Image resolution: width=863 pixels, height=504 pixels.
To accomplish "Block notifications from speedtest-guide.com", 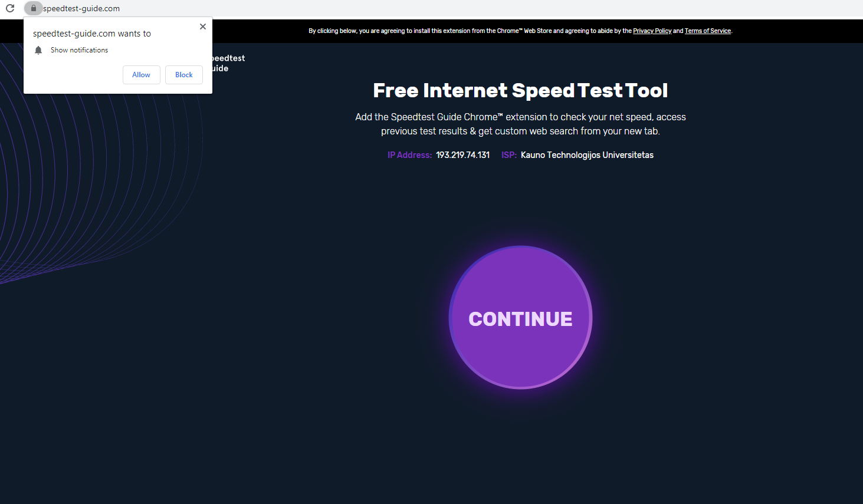I will [x=184, y=75].
